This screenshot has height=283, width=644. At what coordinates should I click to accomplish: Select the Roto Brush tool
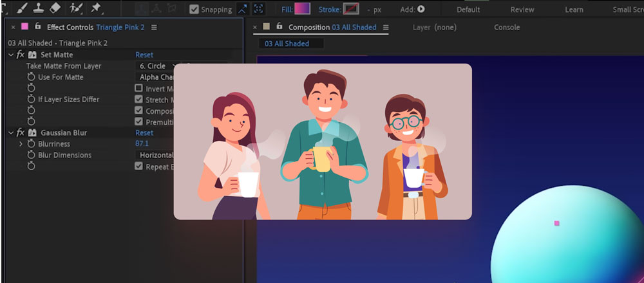(x=76, y=8)
